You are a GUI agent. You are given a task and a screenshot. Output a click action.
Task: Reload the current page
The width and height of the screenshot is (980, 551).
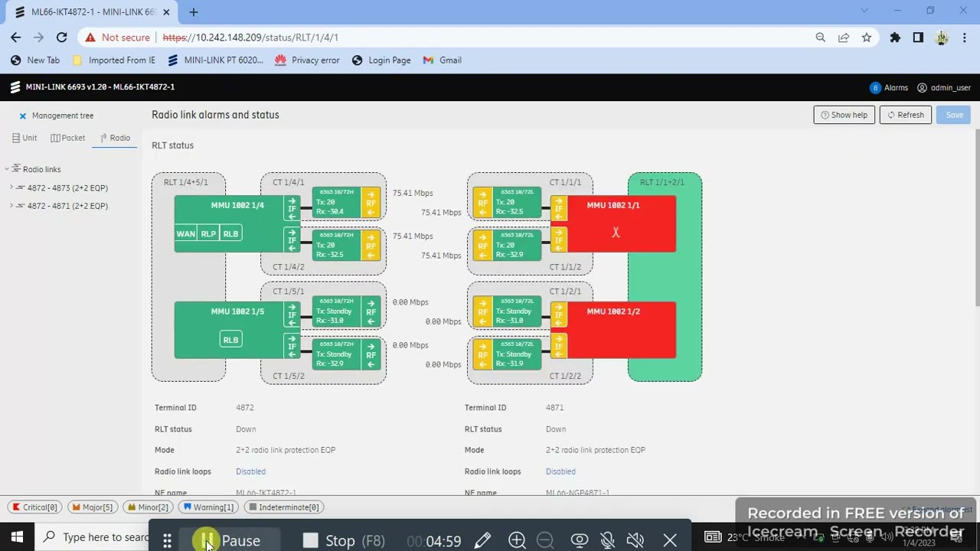pyautogui.click(x=61, y=37)
